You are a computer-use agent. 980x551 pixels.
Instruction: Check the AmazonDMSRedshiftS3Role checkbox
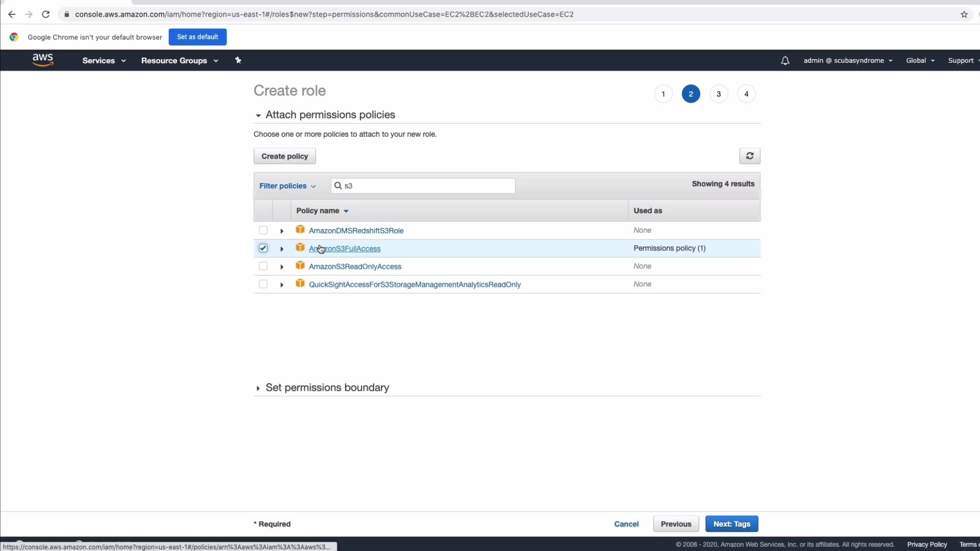click(x=263, y=231)
